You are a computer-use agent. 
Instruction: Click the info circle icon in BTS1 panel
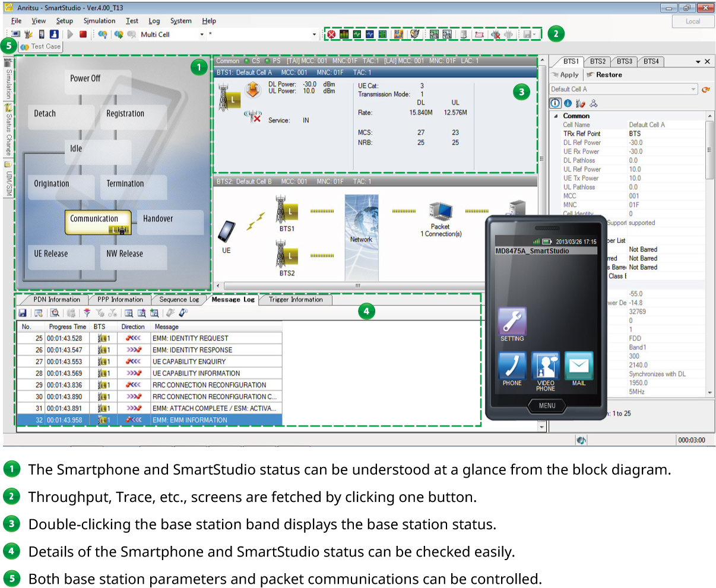point(556,103)
